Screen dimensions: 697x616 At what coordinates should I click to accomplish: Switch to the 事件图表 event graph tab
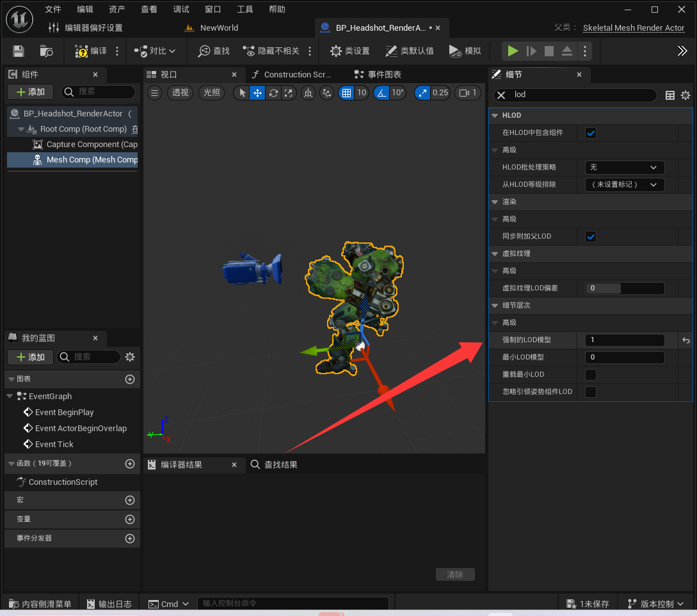[x=378, y=75]
